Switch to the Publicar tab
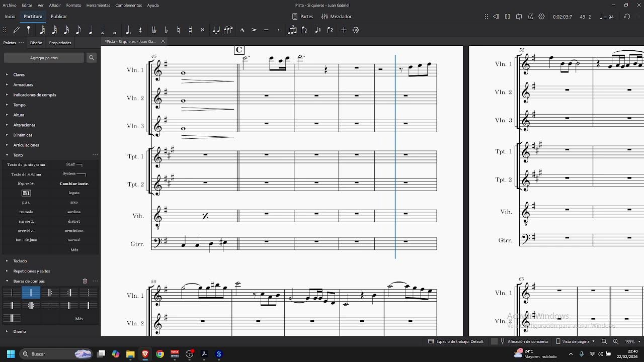 point(59,17)
